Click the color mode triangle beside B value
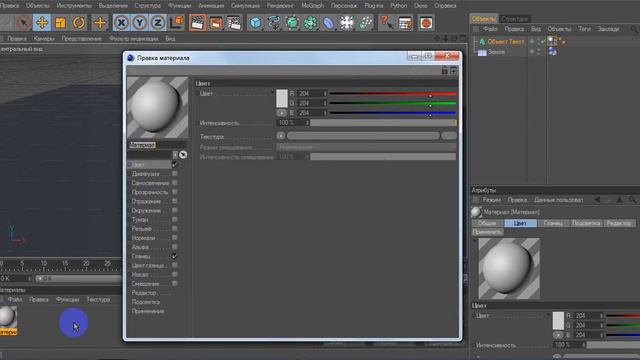The image size is (640, 360). pyautogui.click(x=282, y=113)
